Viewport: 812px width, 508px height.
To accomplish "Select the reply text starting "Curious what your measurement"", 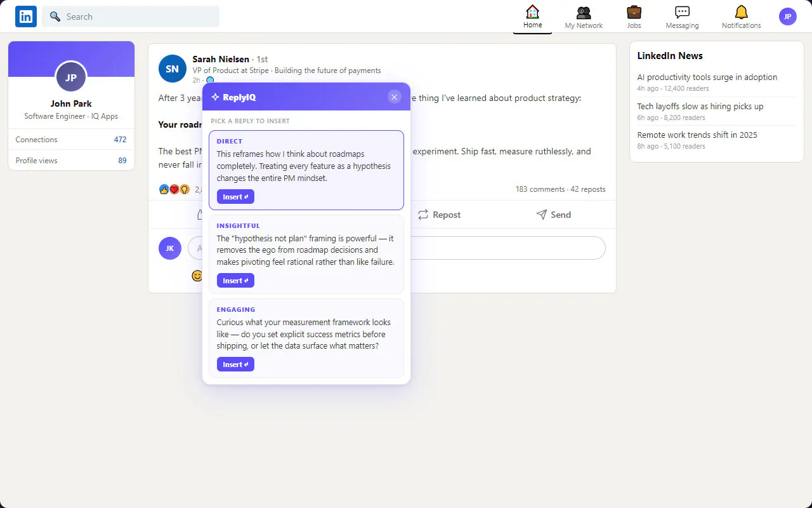I will coord(304,334).
